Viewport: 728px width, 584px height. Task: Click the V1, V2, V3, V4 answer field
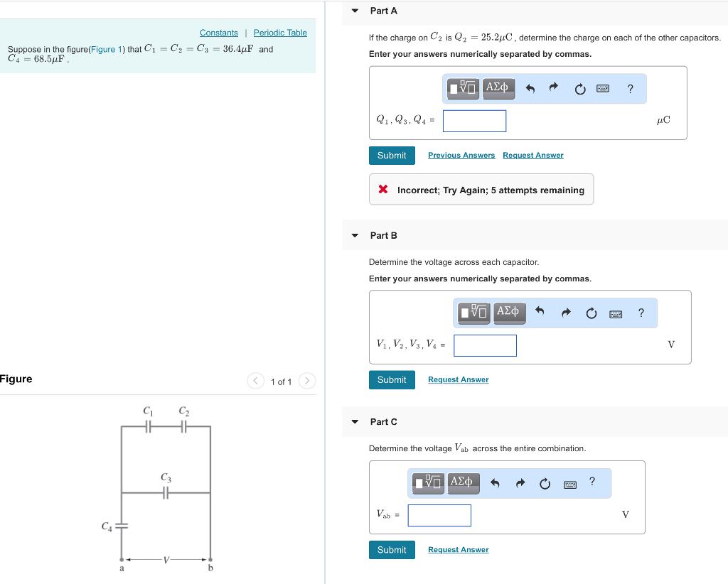pos(485,345)
